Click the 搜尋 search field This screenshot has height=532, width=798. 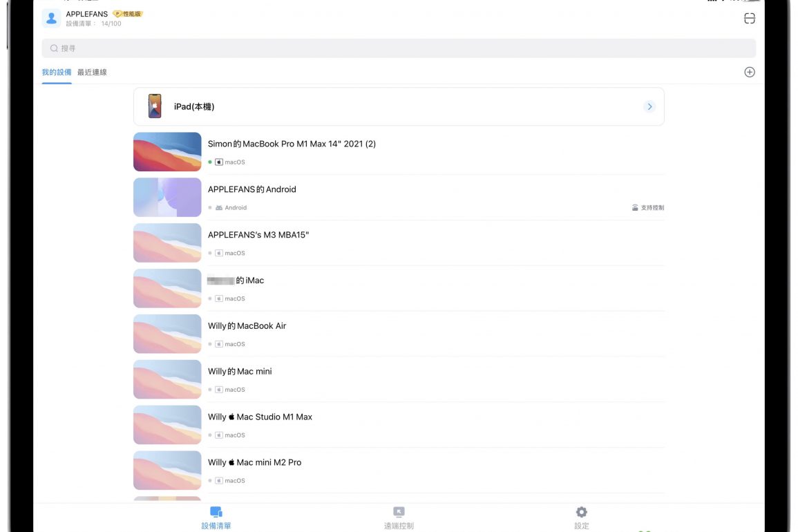click(x=399, y=48)
